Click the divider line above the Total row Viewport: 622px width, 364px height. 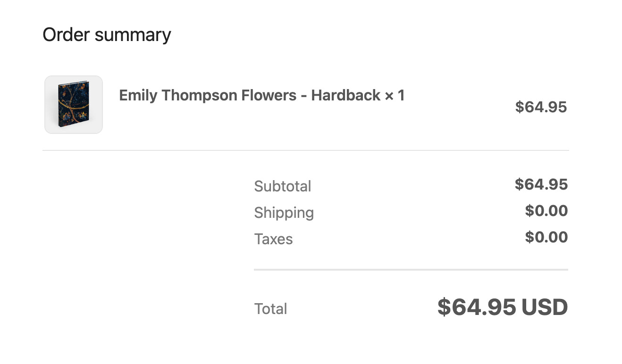pyautogui.click(x=411, y=270)
